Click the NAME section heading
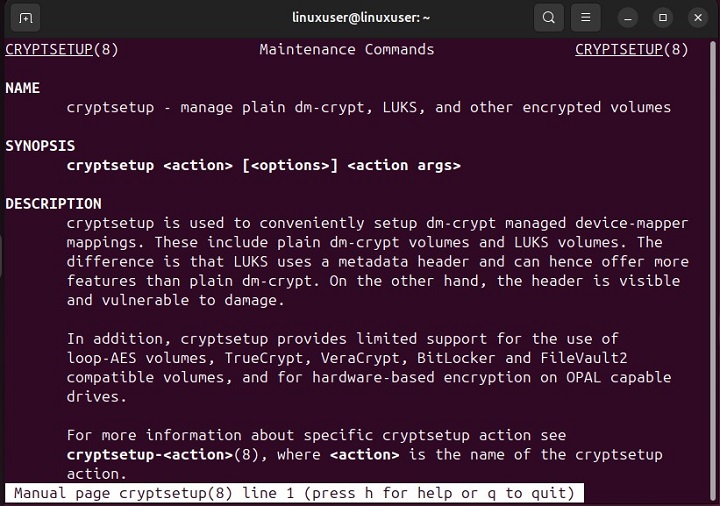Screen dimensions: 720x506 coord(23,88)
